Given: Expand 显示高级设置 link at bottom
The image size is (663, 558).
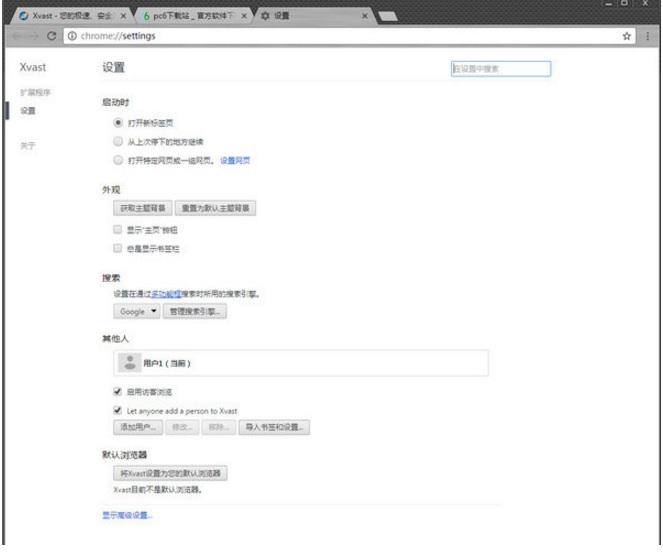Looking at the screenshot, I should (126, 516).
